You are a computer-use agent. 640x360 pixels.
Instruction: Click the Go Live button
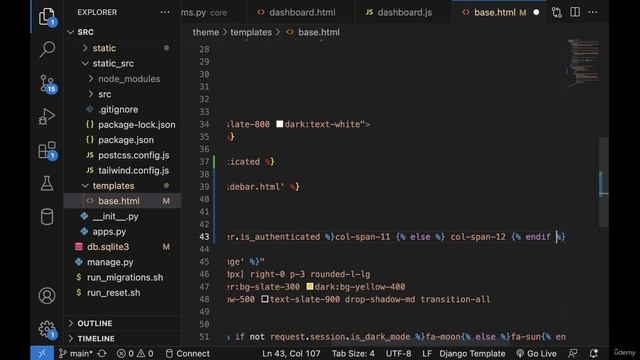coord(536,353)
